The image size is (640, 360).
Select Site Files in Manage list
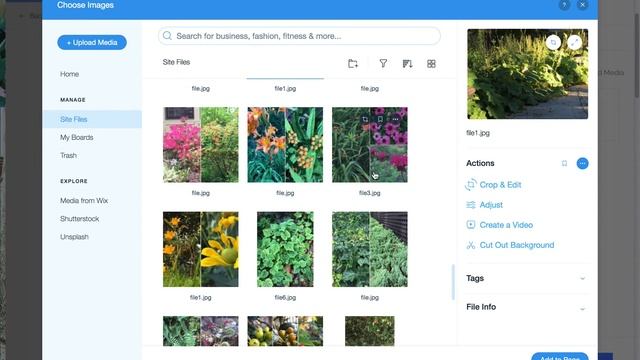(92, 119)
